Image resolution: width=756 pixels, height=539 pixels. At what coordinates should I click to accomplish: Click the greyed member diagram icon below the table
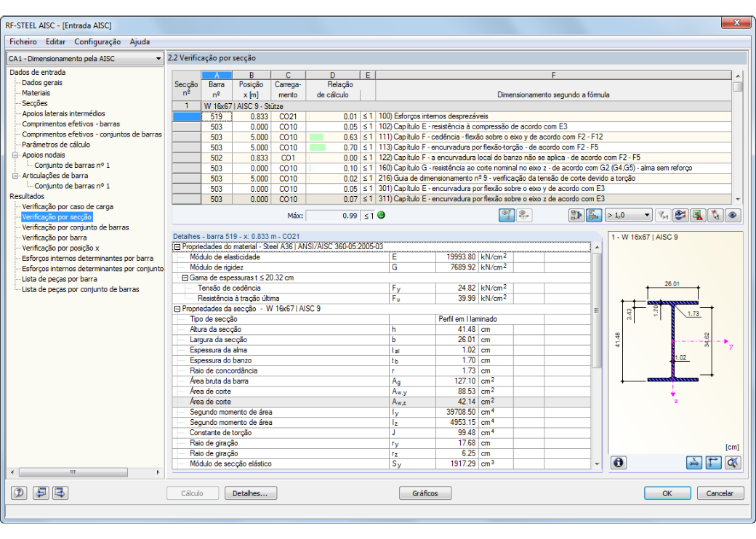523,215
